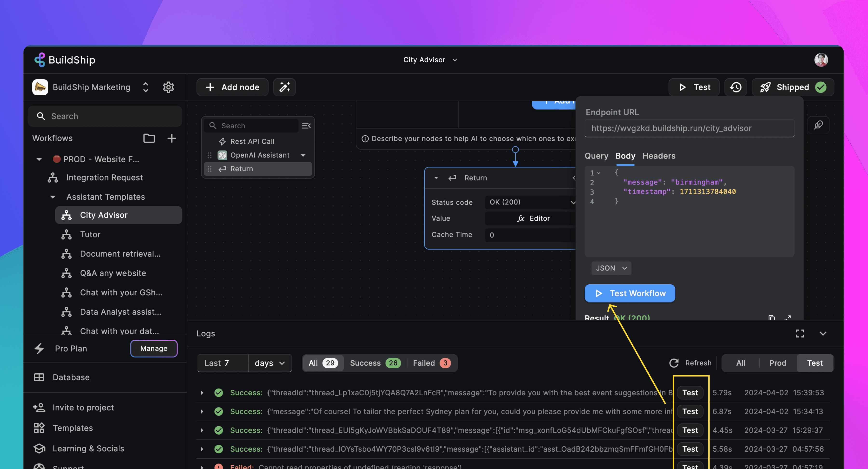Expand Logs panel to fullscreen
Viewport: 868px width, 469px height.
pyautogui.click(x=800, y=333)
